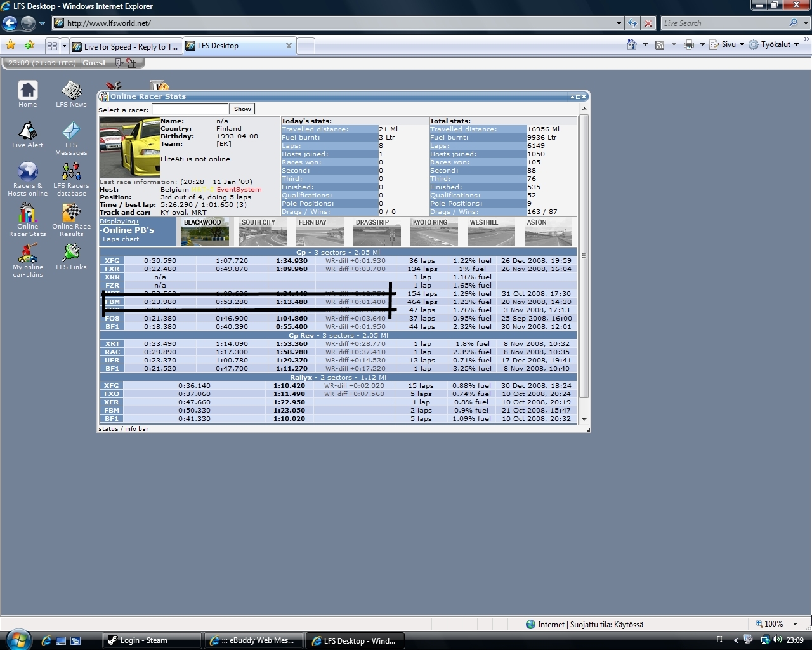
Task: Click the Online PB's heading
Action: point(128,230)
